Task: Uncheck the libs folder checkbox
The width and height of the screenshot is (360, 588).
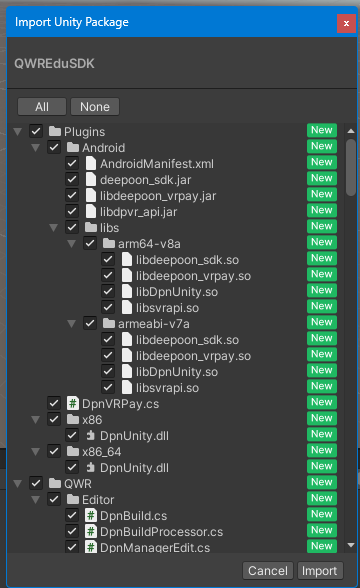Action: coord(72,227)
